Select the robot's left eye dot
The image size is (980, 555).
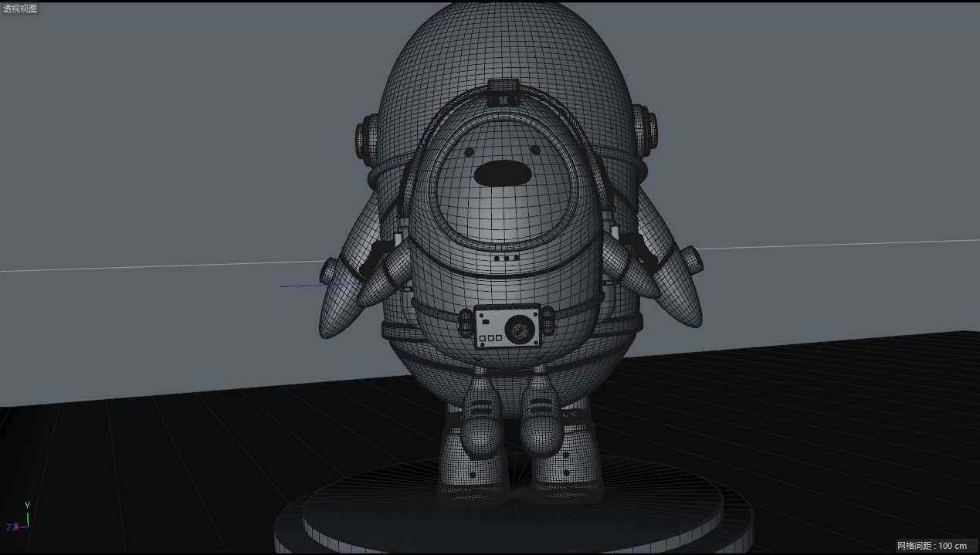pos(468,151)
